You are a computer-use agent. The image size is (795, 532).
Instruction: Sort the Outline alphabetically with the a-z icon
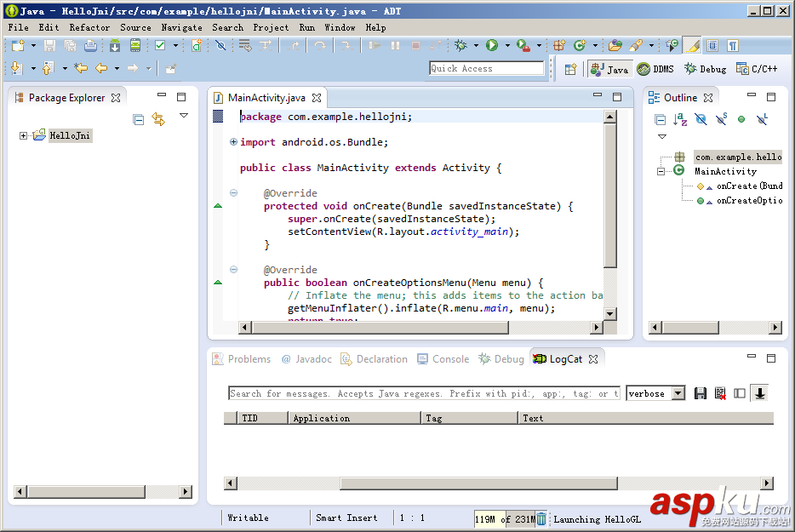tap(680, 120)
